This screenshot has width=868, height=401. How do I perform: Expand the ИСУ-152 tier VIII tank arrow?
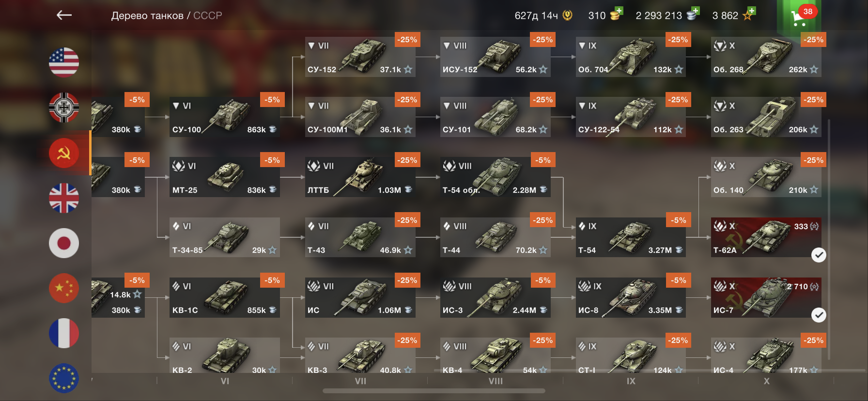point(447,46)
